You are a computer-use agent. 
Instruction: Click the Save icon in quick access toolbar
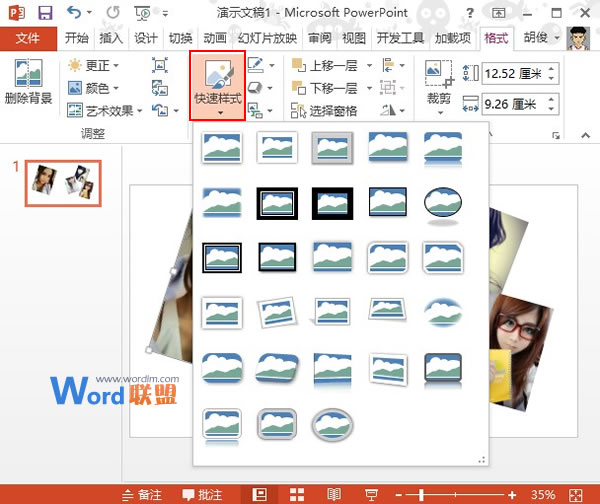coord(45,13)
